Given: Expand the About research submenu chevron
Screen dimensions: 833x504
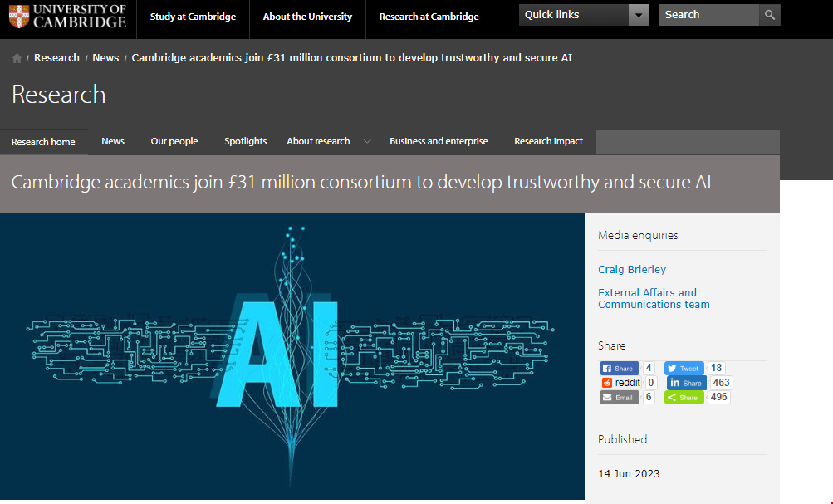Looking at the screenshot, I should 367,141.
